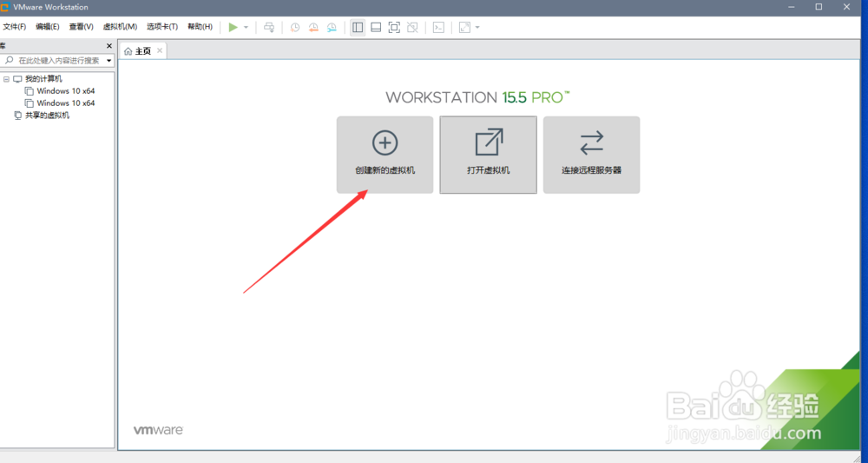
Task: Open the stretch display dropdown arrow
Action: click(477, 28)
